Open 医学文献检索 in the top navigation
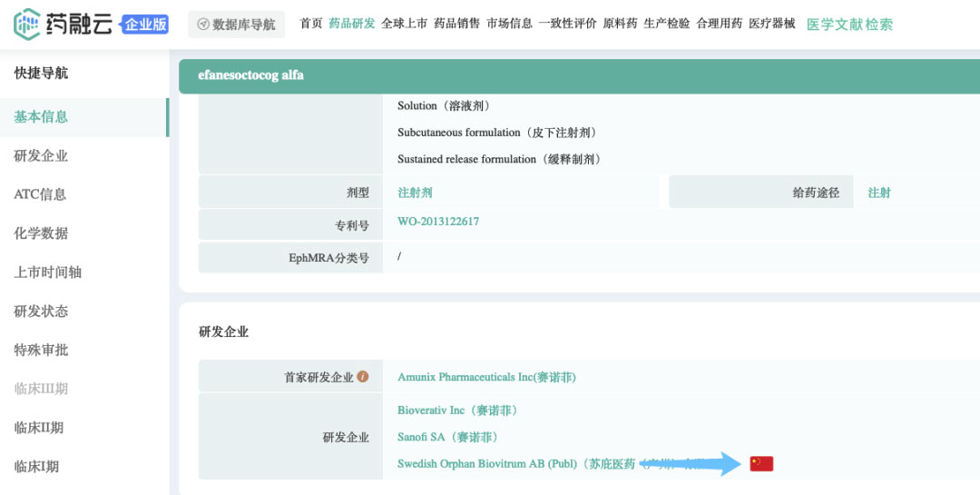This screenshot has width=980, height=495. pos(849,25)
